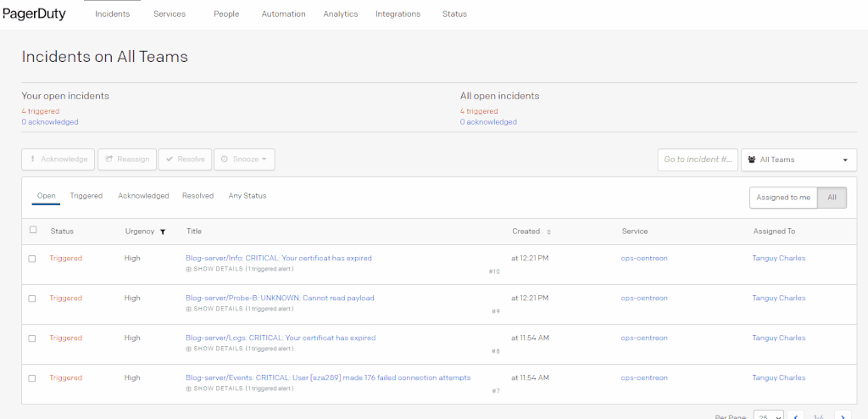Click the Reassign button
Viewport: 868px width, 419px height.
[x=127, y=159]
